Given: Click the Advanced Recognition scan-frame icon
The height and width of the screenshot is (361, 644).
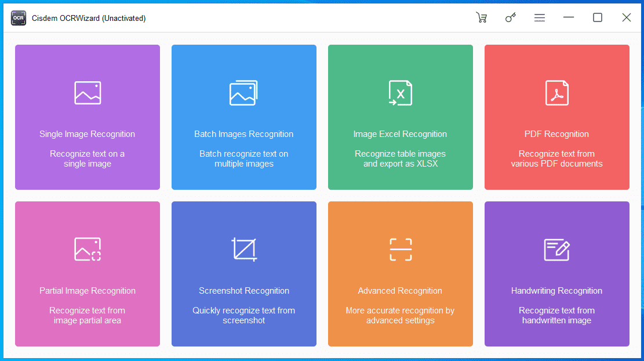Looking at the screenshot, I should coord(400,249).
